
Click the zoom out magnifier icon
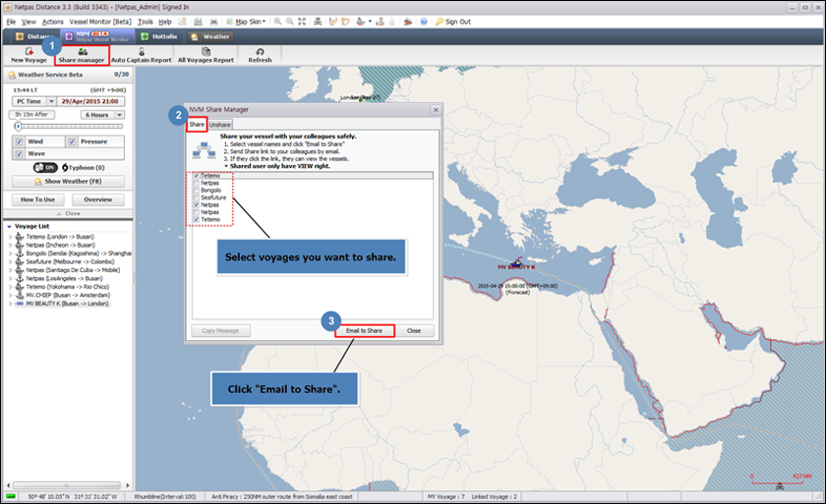tap(290, 22)
